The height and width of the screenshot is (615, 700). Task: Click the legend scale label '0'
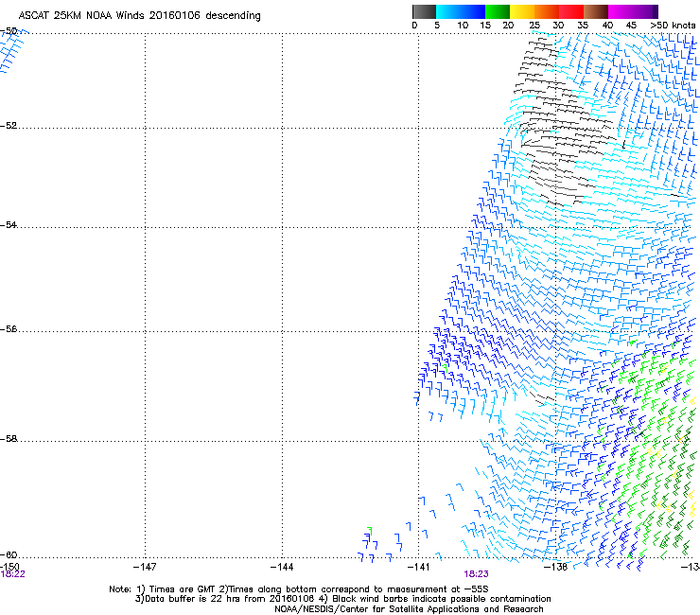click(x=414, y=26)
